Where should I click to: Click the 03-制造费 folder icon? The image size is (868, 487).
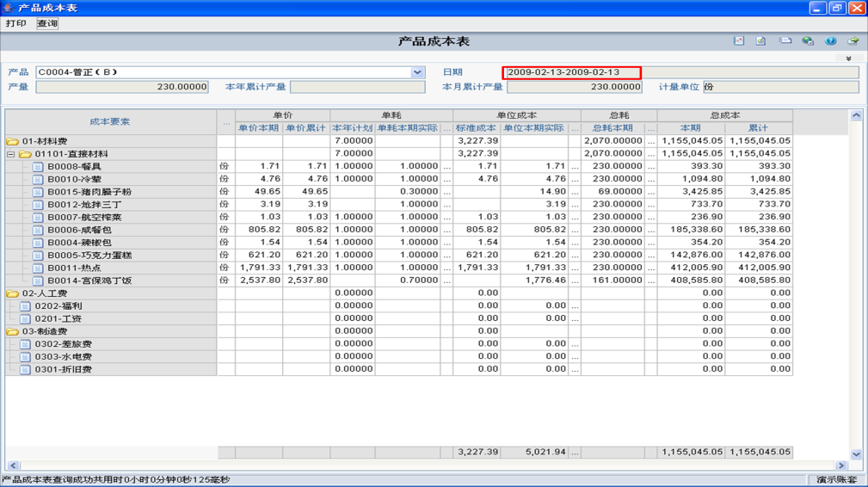pyautogui.click(x=12, y=332)
